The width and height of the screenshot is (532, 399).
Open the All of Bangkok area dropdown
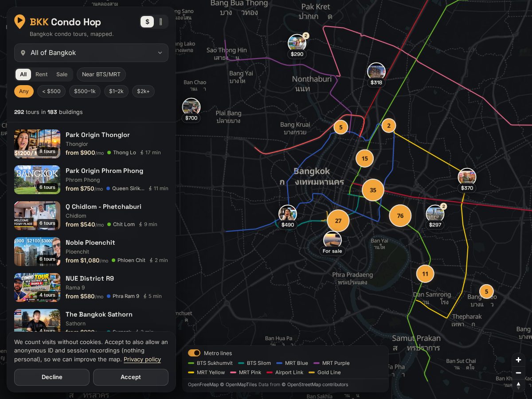pyautogui.click(x=91, y=53)
